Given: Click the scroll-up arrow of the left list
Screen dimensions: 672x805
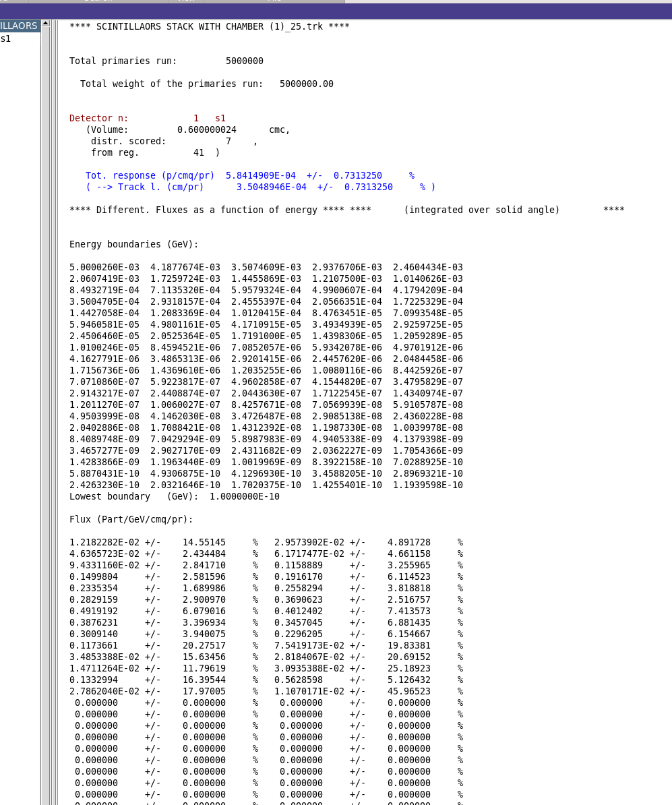Looking at the screenshot, I should pos(45,23).
